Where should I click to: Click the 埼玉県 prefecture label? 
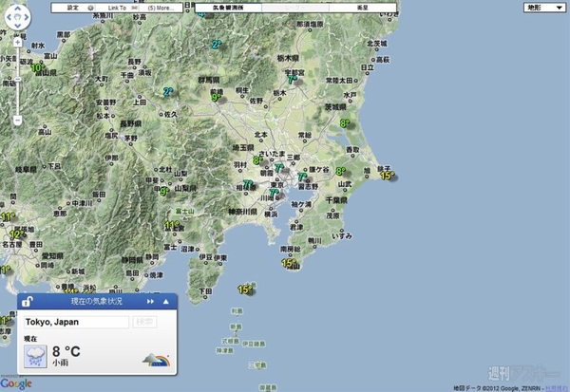click(x=243, y=148)
